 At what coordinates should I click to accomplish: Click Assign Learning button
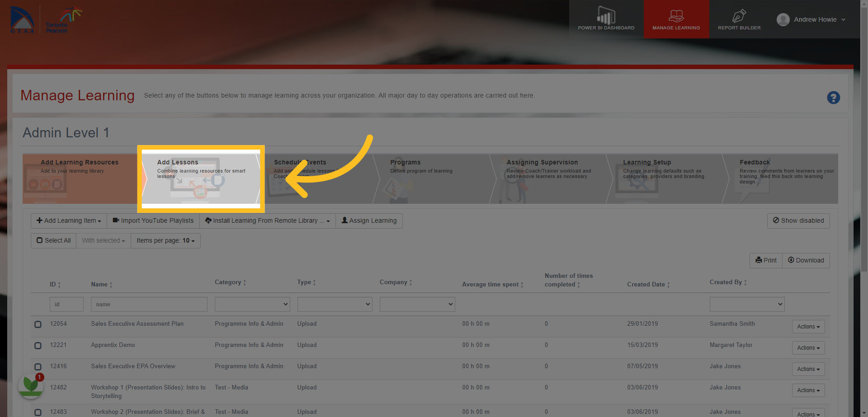tap(369, 220)
